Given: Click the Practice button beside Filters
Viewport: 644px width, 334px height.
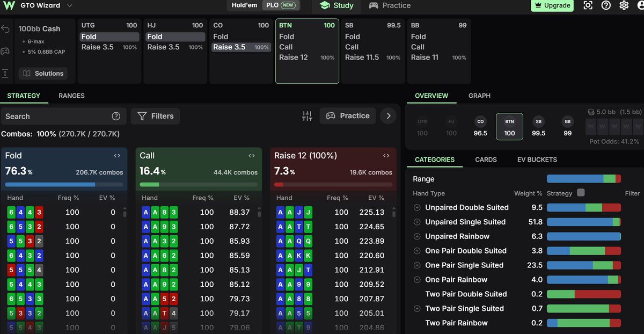Looking at the screenshot, I should 348,115.
